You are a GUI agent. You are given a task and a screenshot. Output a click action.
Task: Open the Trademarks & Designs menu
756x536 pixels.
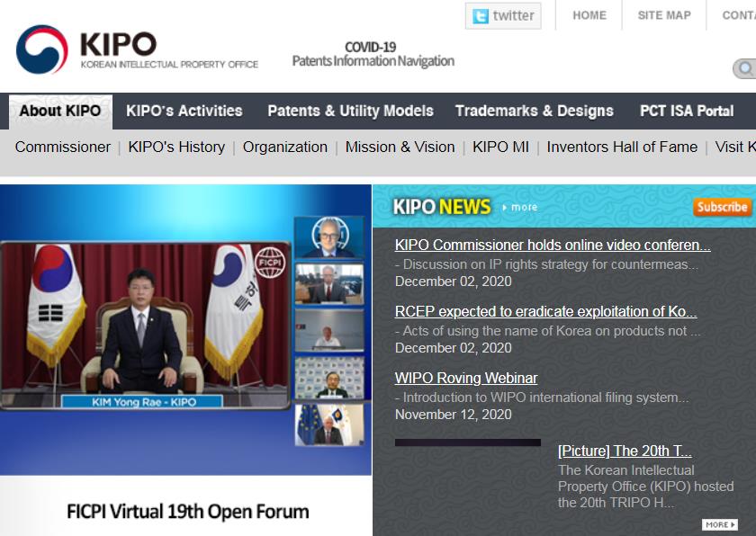pos(534,112)
